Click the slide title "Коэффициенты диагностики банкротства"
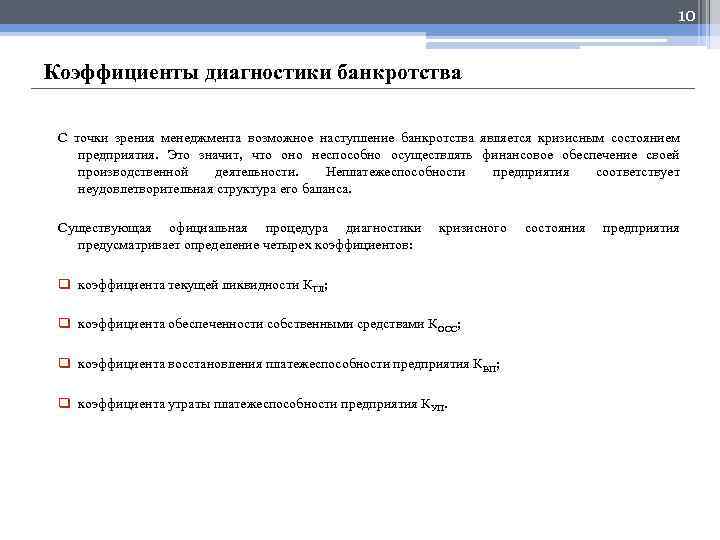 [x=253, y=73]
